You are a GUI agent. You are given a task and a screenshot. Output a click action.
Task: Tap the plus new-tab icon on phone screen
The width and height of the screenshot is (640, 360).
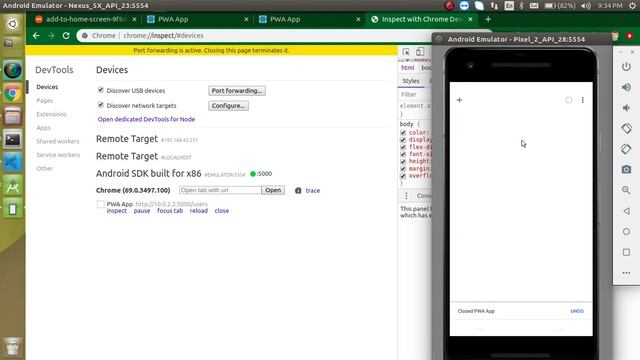point(459,100)
